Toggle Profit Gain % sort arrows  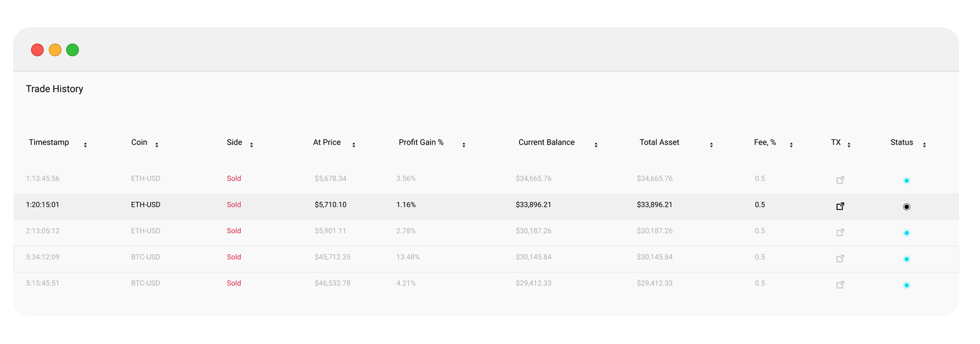464,145
